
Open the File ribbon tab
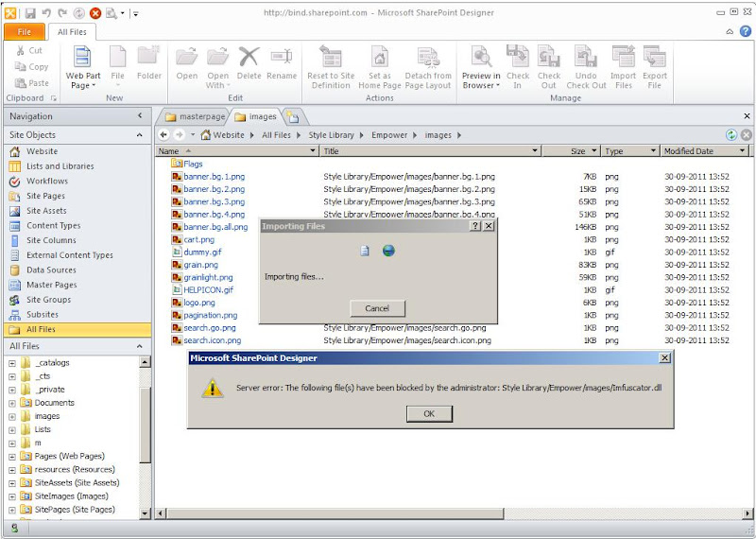(x=25, y=32)
